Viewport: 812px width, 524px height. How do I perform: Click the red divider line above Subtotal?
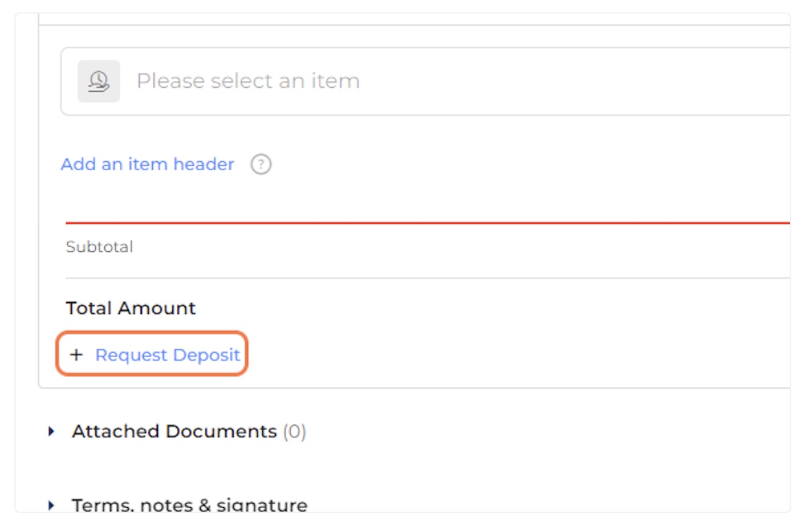[x=428, y=223]
